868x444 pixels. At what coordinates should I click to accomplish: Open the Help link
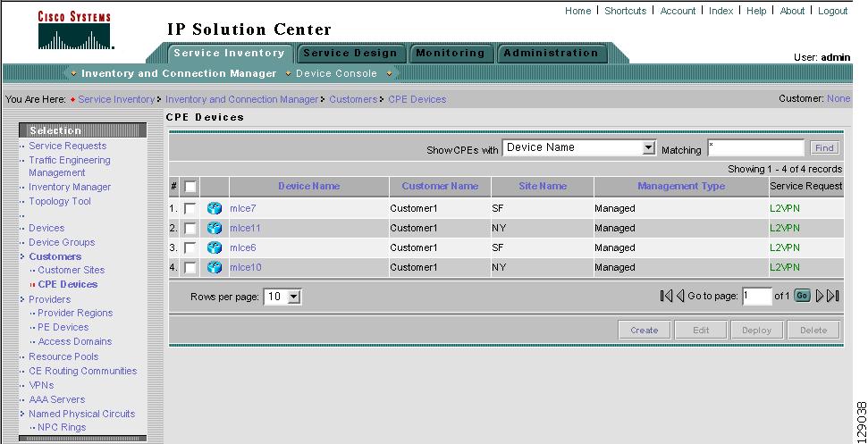click(756, 11)
